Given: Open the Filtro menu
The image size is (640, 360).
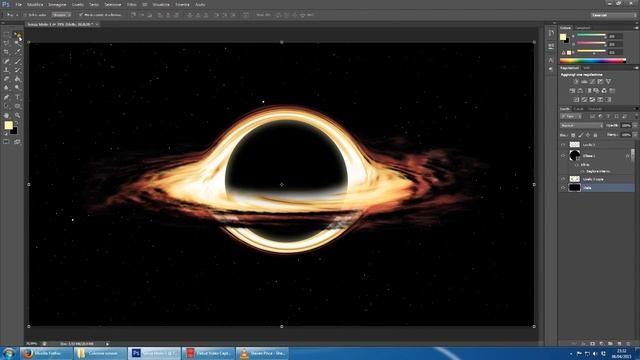Looking at the screenshot, I should tap(131, 4).
